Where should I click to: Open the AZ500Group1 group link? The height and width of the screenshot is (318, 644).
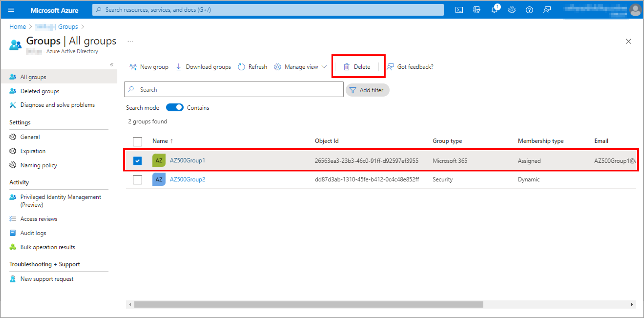(x=187, y=160)
